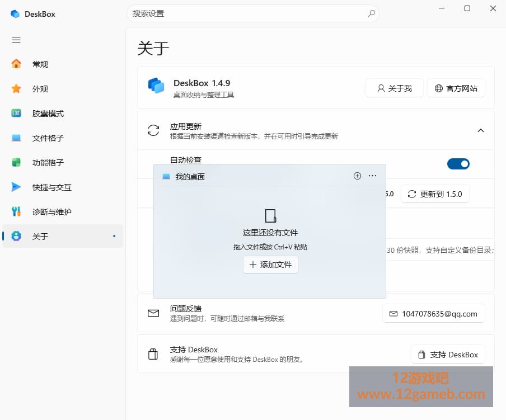Screen dimensions: 506x420
Task: Click the DeskBox logo in title bar
Action: pyautogui.click(x=15, y=14)
